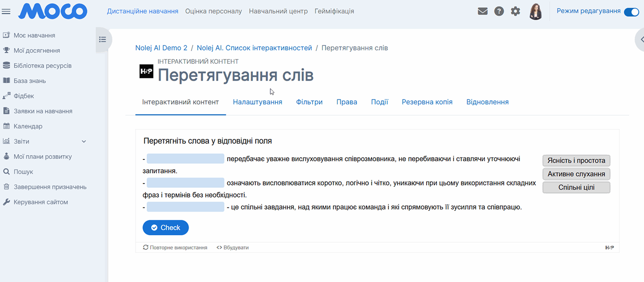The width and height of the screenshot is (644, 282).
Task: Open the user profile avatar
Action: (536, 12)
